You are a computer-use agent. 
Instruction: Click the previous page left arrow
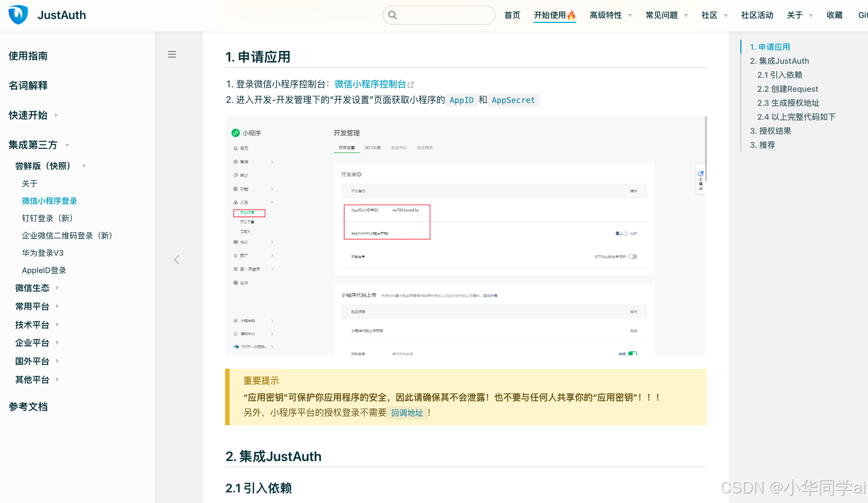[177, 260]
